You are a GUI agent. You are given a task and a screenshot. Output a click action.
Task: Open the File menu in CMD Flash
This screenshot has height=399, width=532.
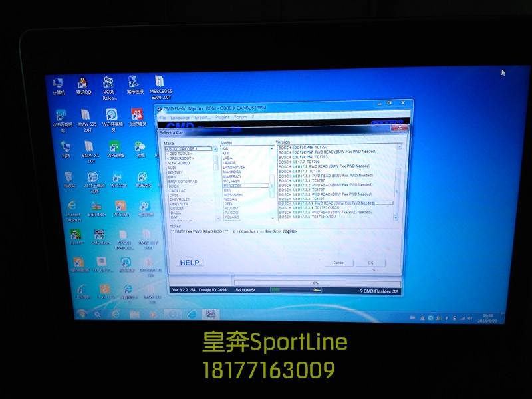(x=162, y=118)
